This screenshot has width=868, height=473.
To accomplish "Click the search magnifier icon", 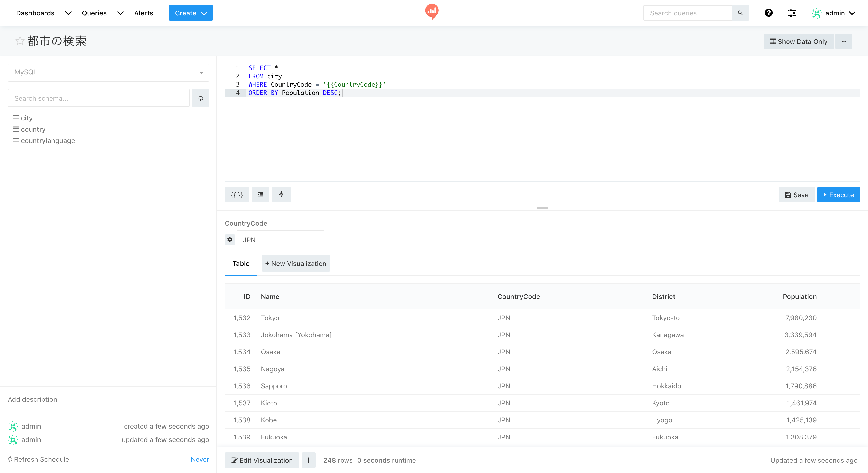I will (x=740, y=13).
